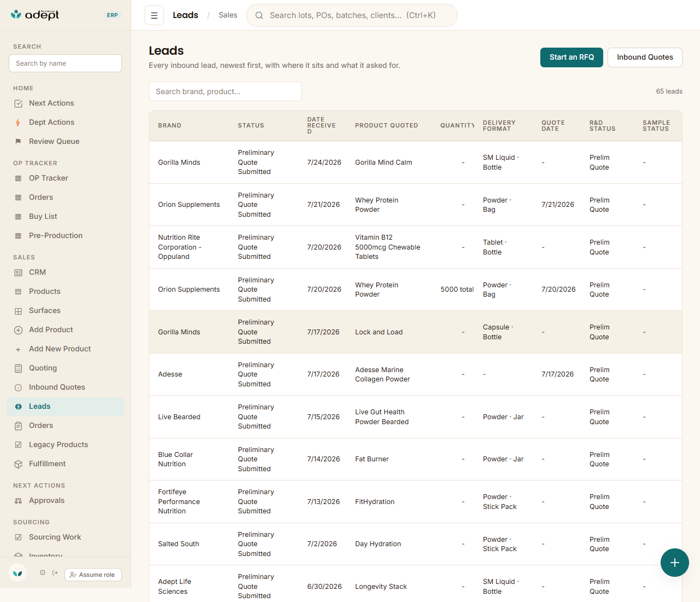The height and width of the screenshot is (602, 700).
Task: Toggle the sidebar hamburger menu button
Action: (154, 15)
